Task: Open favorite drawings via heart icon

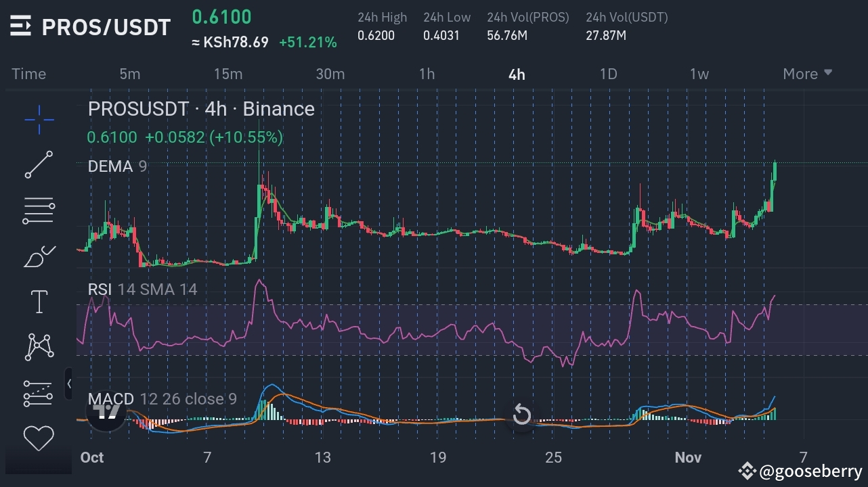Action: (x=39, y=438)
